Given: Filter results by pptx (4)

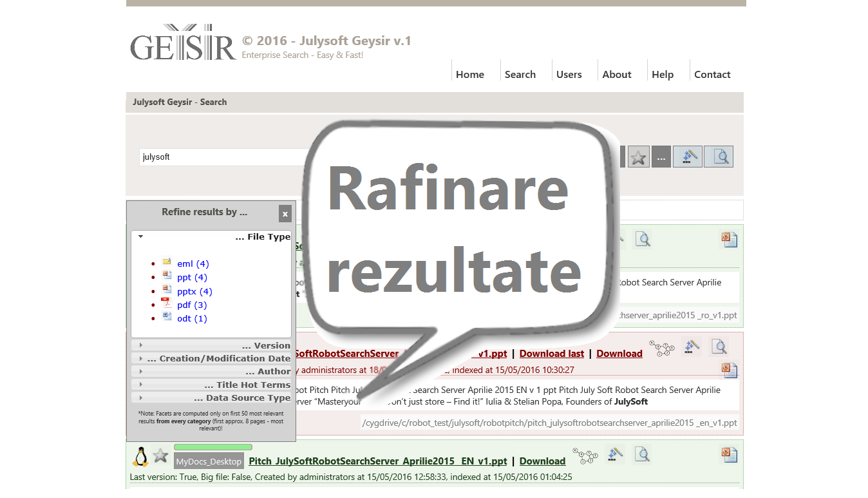Looking at the screenshot, I should (194, 291).
